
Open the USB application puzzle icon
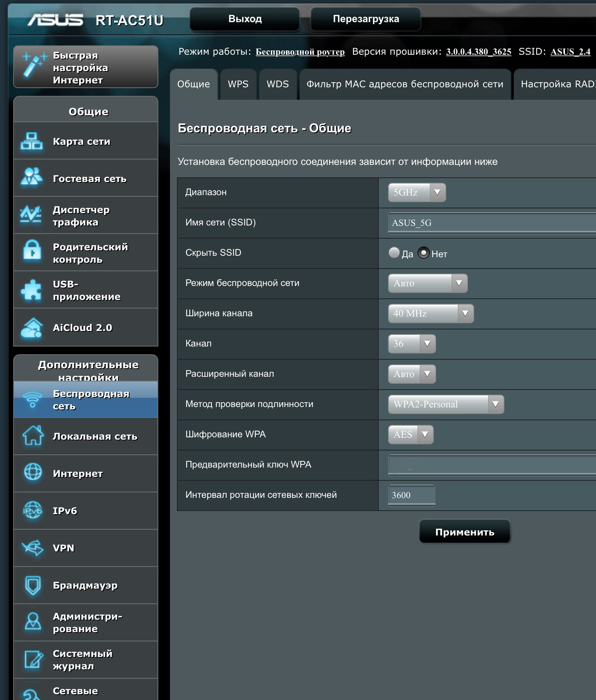(x=32, y=290)
